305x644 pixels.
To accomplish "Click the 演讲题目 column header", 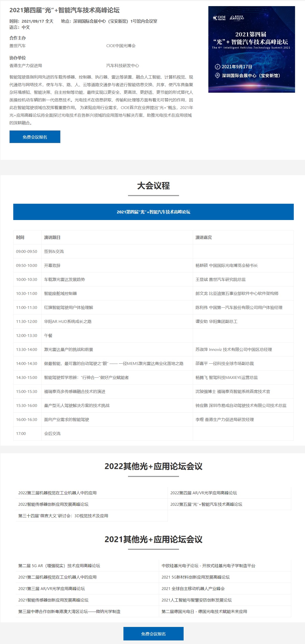I will tap(52, 237).
